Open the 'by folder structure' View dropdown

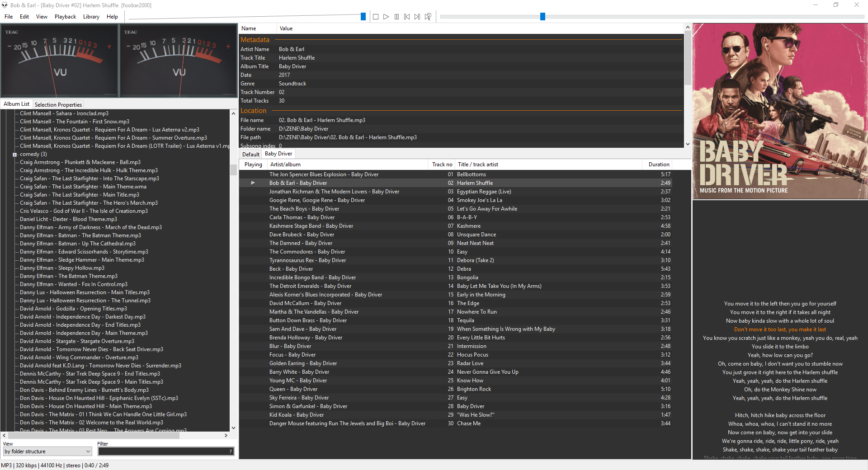(47, 451)
